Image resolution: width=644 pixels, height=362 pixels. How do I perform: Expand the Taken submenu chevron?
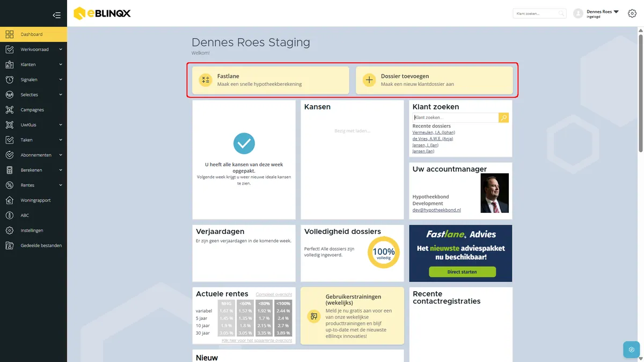coord(61,140)
